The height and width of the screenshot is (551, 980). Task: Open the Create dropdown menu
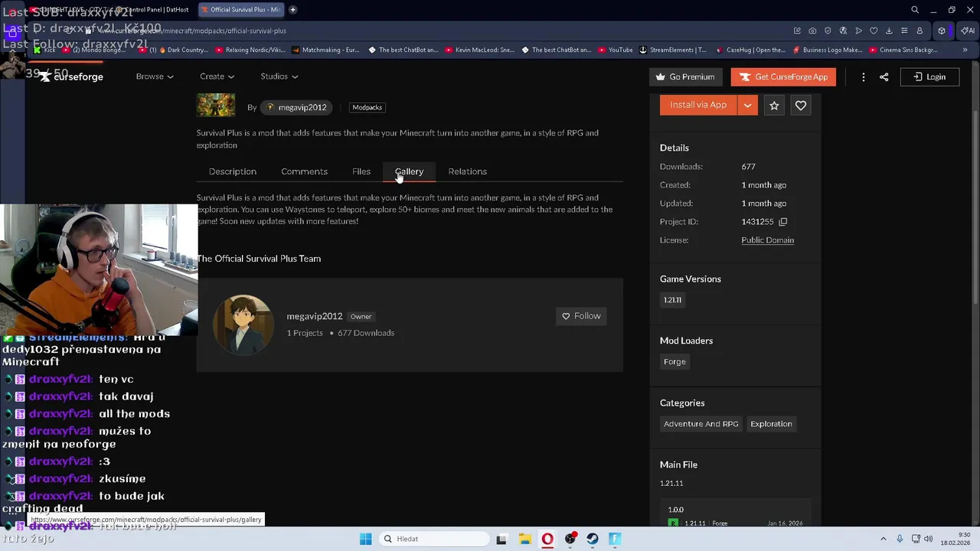pyautogui.click(x=217, y=77)
